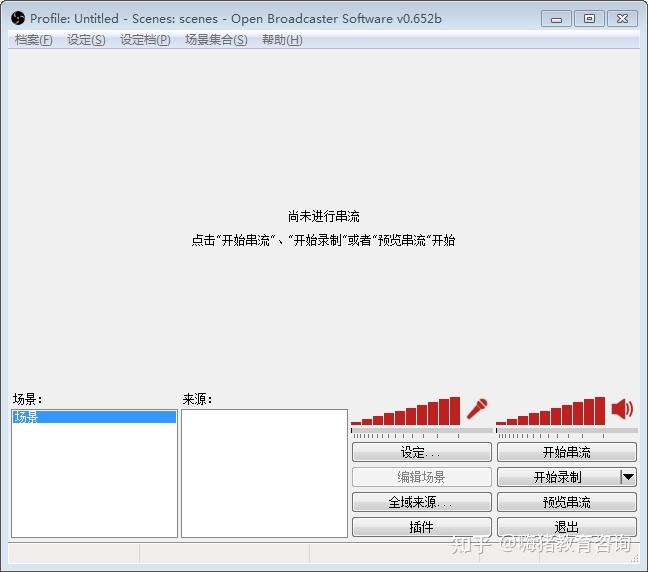Click inside the 来源 sources list box
The width and height of the screenshot is (648, 572).
click(x=264, y=474)
